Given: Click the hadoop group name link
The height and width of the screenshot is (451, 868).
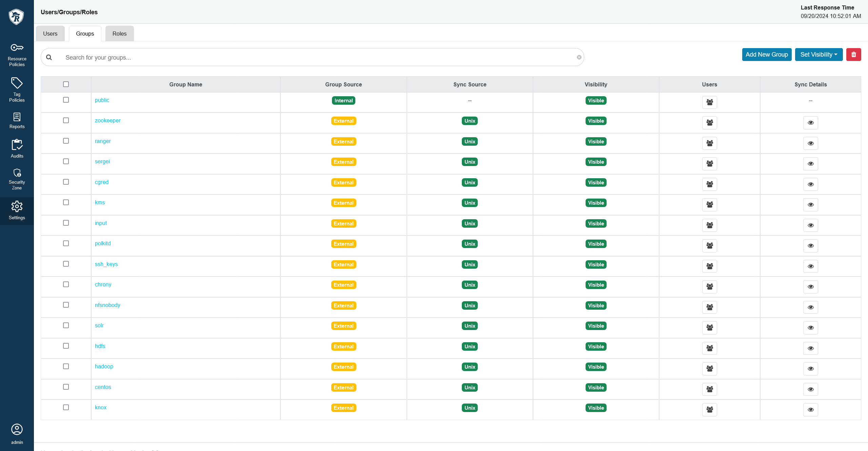Looking at the screenshot, I should [104, 366].
